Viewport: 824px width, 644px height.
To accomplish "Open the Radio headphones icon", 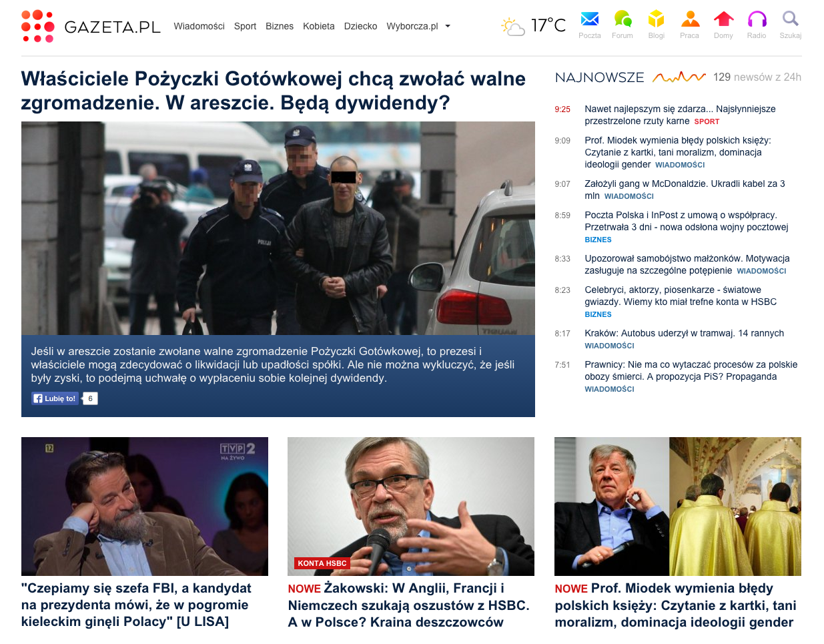I will (757, 19).
